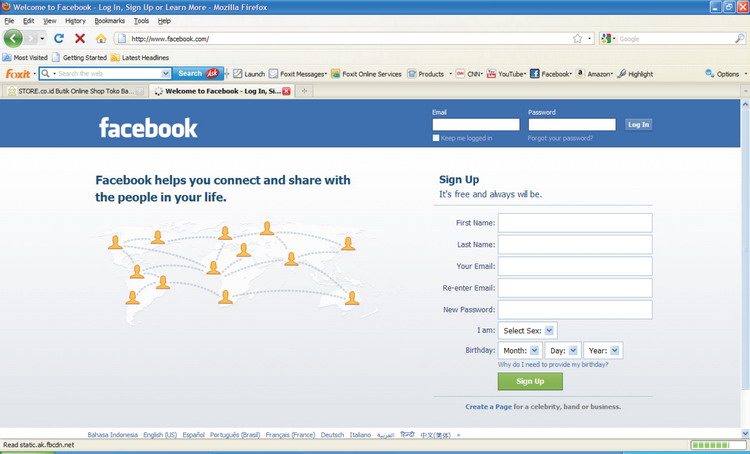Open the Getting Started bookmark
The height and width of the screenshot is (454, 750).
pyautogui.click(x=79, y=57)
